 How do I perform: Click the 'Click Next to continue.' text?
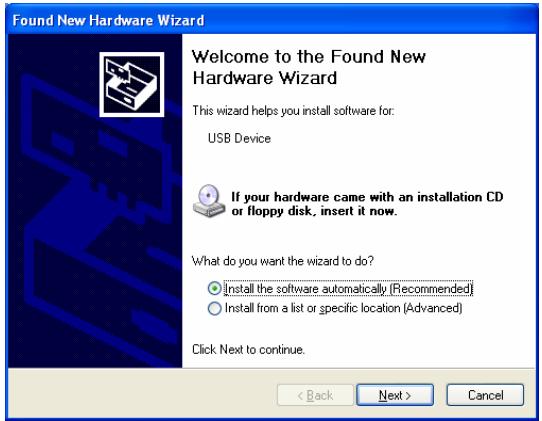tap(248, 349)
